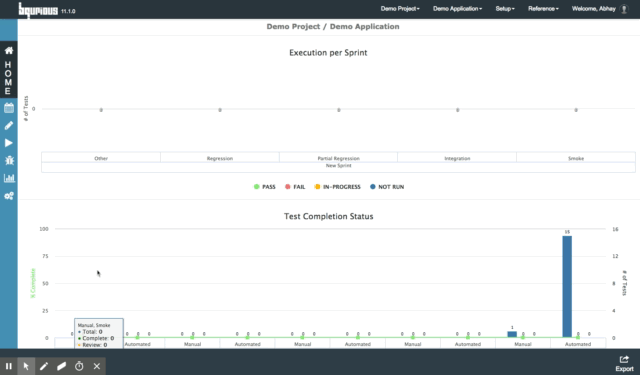
Task: Open the gears settings icon in the sidebar
Action: (x=9, y=196)
